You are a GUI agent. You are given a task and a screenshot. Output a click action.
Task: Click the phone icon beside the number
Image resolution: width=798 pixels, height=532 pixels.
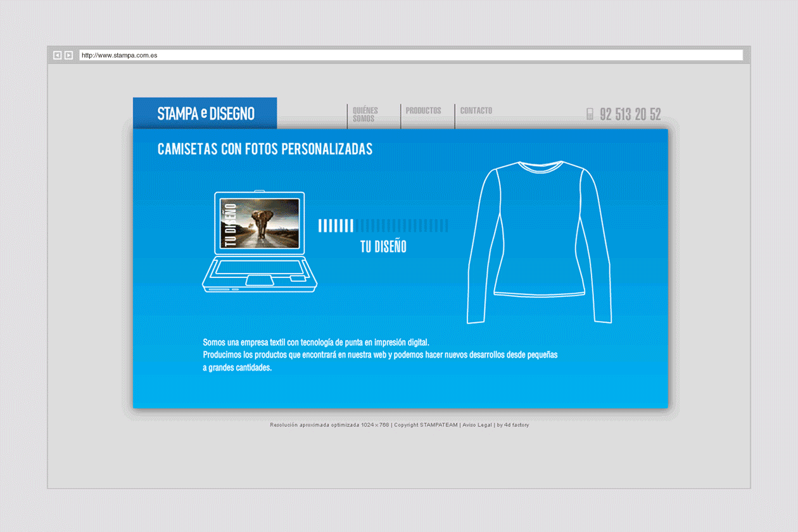(590, 114)
